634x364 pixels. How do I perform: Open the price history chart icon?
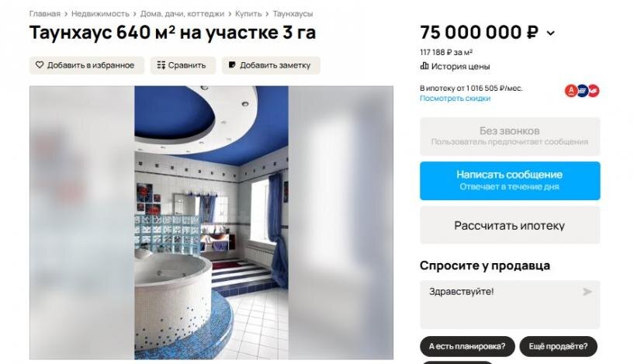424,66
